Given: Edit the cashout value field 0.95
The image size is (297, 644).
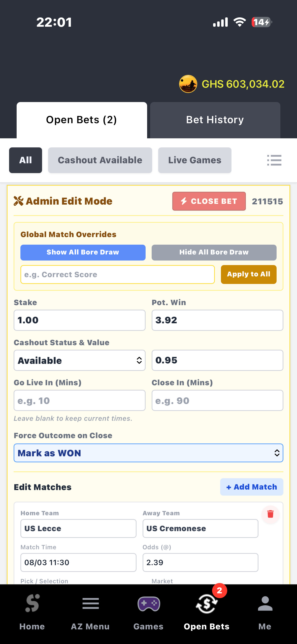Looking at the screenshot, I should pyautogui.click(x=217, y=360).
